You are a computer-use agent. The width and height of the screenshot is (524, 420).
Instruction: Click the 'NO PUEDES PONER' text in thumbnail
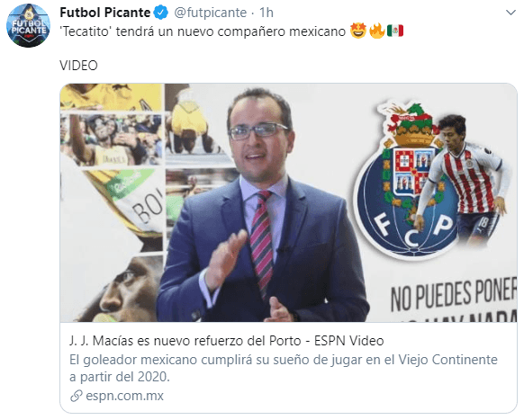point(454,293)
